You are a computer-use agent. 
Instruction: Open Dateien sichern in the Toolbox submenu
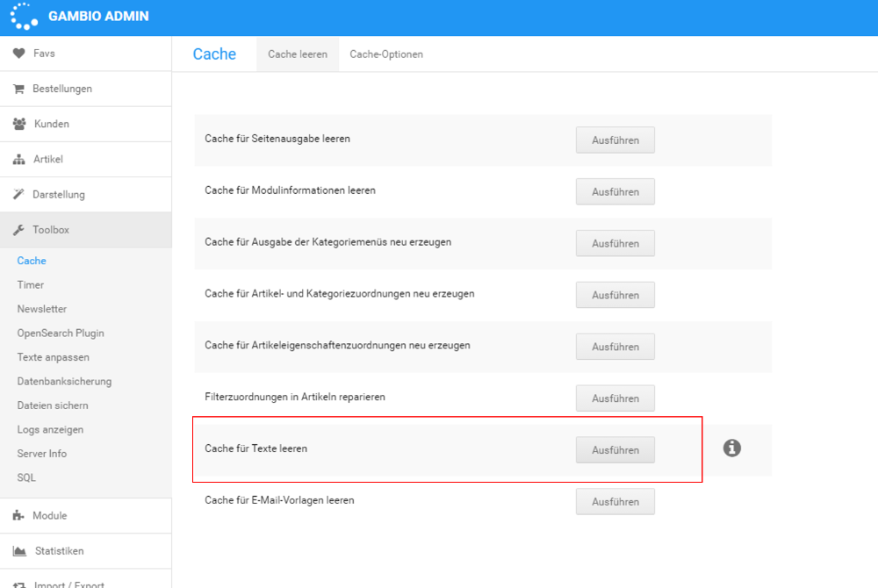point(53,405)
